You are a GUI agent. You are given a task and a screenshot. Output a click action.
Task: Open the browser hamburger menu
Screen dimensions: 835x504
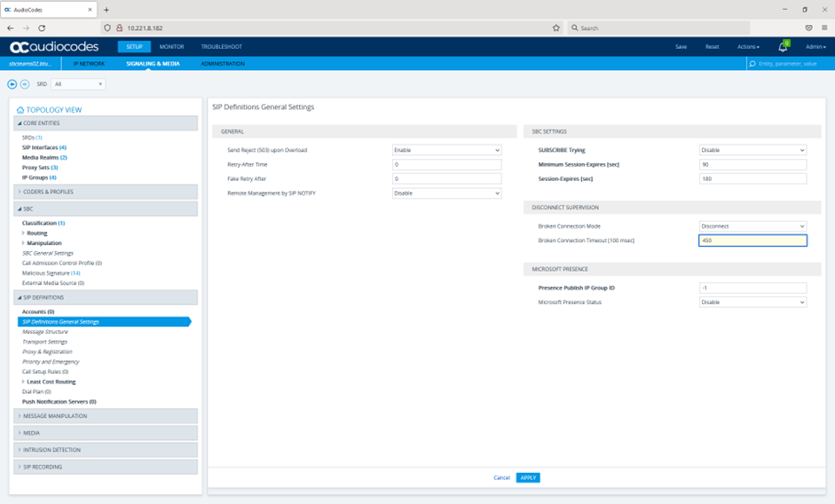pyautogui.click(x=824, y=28)
